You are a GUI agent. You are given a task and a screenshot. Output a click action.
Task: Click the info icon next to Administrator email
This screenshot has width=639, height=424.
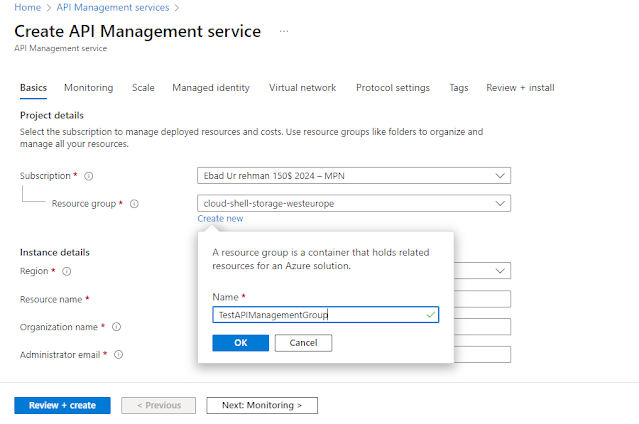(x=117, y=354)
